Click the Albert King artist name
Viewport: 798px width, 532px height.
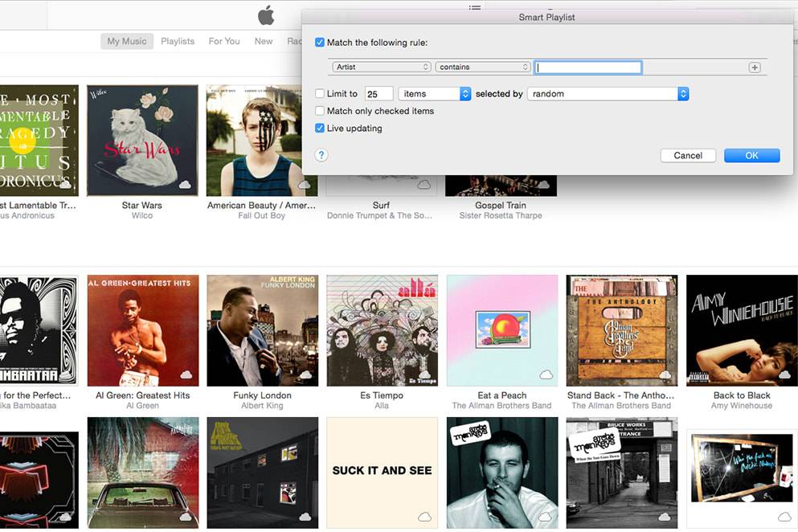pyautogui.click(x=262, y=406)
